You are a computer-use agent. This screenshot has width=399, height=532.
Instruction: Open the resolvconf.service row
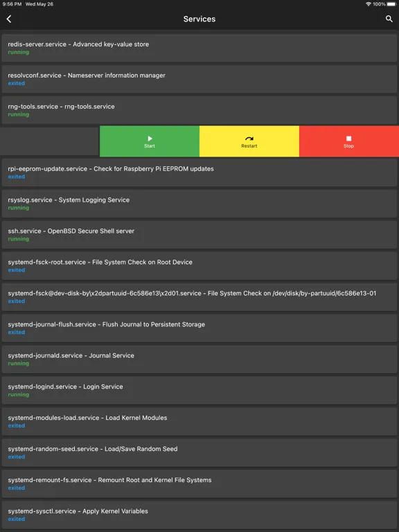[199, 79]
